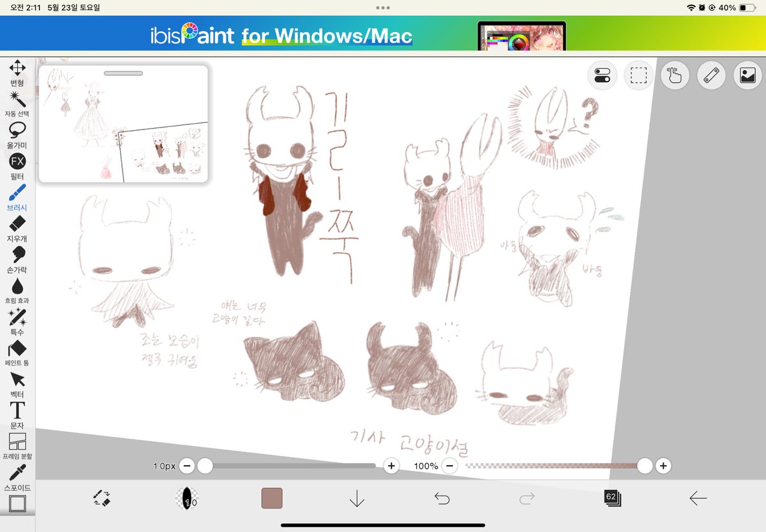The height and width of the screenshot is (532, 766).
Task: Open the reference image button
Action: (x=747, y=77)
